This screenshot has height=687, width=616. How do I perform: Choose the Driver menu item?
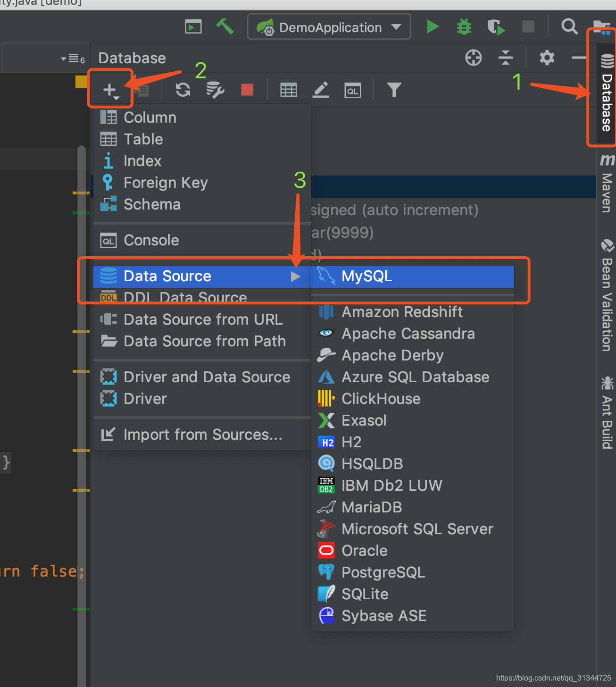tap(202, 399)
